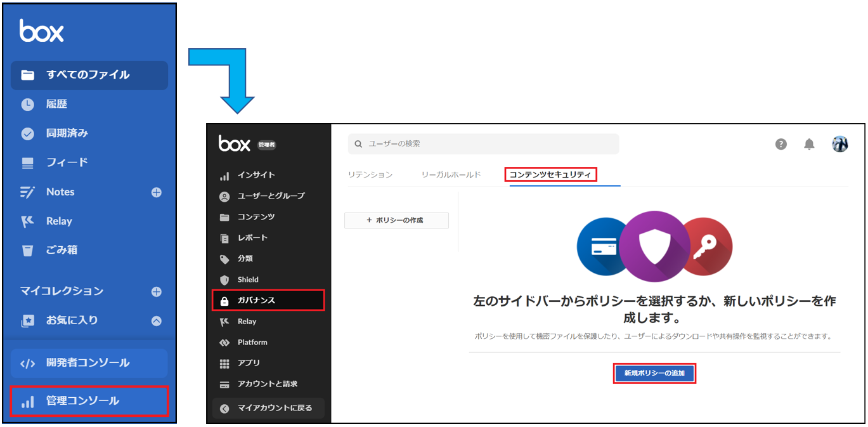Switch to the コンテンツセキュリティ tab
This screenshot has height=427, width=868.
pyautogui.click(x=550, y=174)
